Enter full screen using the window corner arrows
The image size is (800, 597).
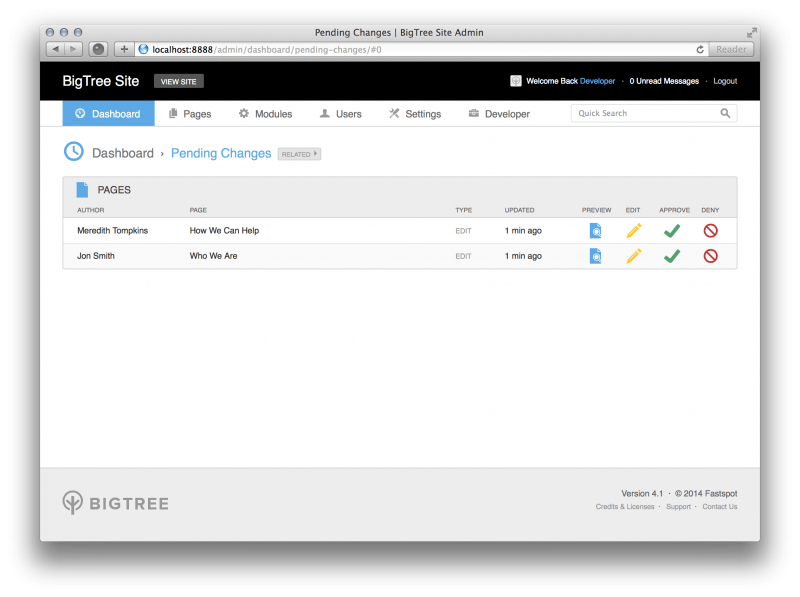751,33
